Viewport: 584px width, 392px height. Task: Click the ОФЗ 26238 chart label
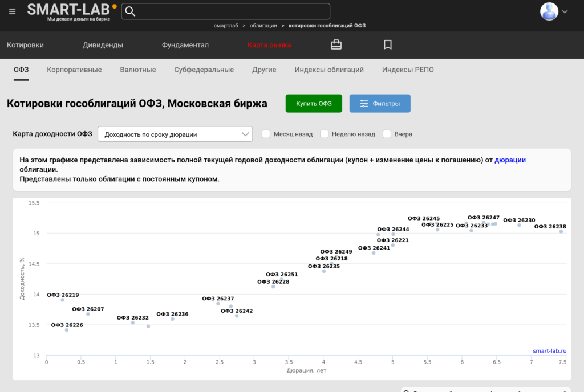coord(550,227)
